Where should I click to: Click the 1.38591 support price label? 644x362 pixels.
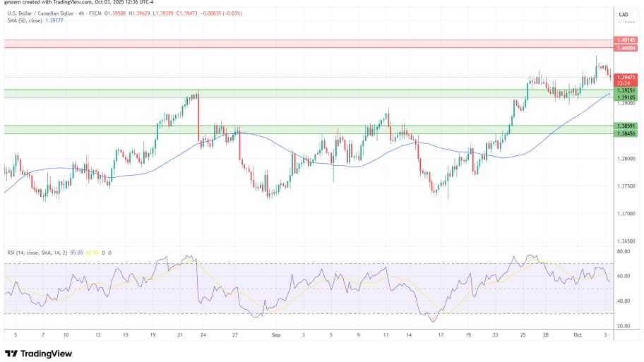[626, 126]
